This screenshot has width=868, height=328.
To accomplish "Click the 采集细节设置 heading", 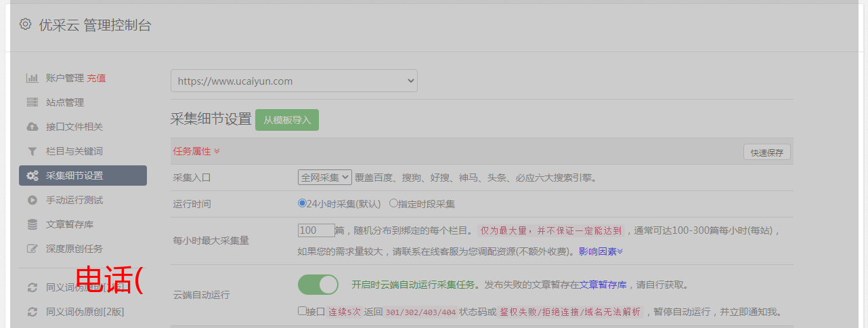I will pos(211,119).
